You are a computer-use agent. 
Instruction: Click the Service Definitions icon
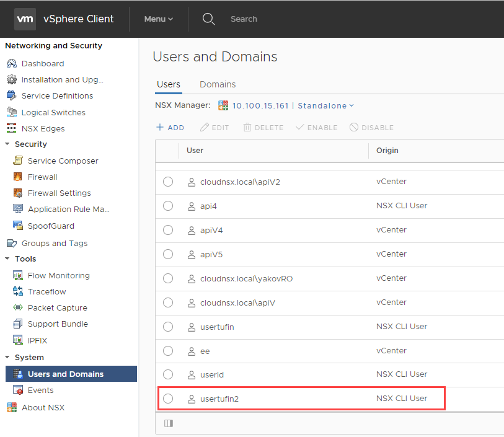pos(12,95)
